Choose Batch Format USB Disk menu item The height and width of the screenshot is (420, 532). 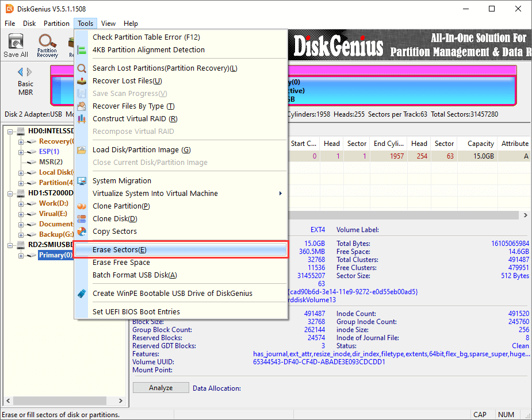pos(181,275)
